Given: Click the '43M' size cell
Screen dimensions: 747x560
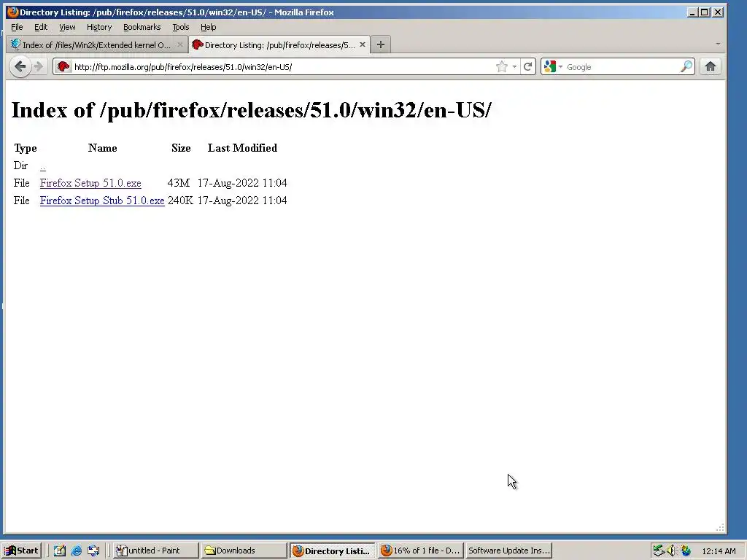Looking at the screenshot, I should 178,183.
